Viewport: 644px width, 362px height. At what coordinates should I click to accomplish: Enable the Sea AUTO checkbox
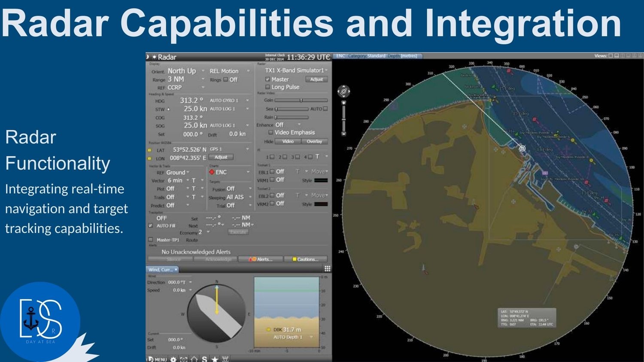(x=325, y=109)
